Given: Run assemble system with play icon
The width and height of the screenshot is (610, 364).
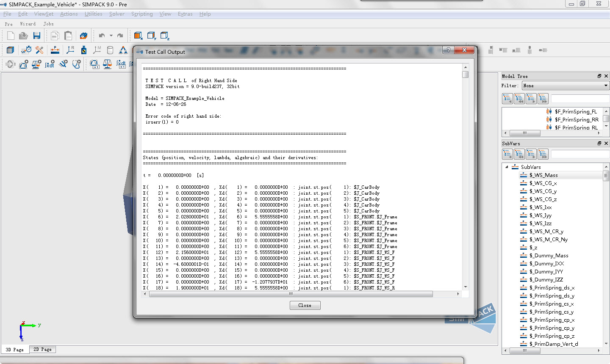Looking at the screenshot, I should point(24,64).
